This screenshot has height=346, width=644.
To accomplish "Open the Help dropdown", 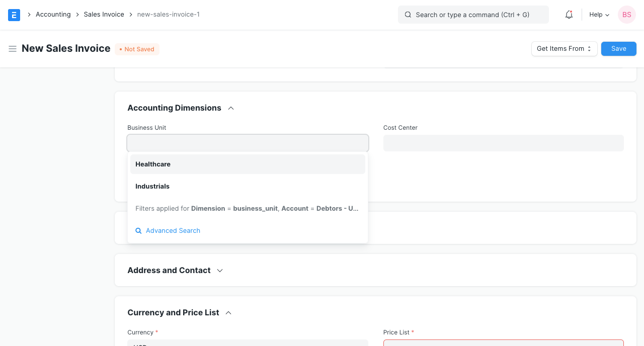I will pos(599,15).
